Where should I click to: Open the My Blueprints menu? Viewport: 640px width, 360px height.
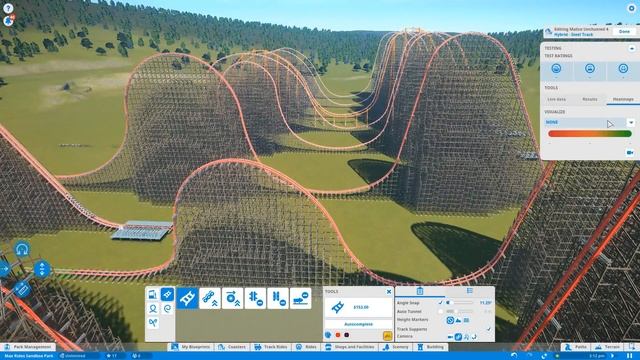[x=191, y=347]
